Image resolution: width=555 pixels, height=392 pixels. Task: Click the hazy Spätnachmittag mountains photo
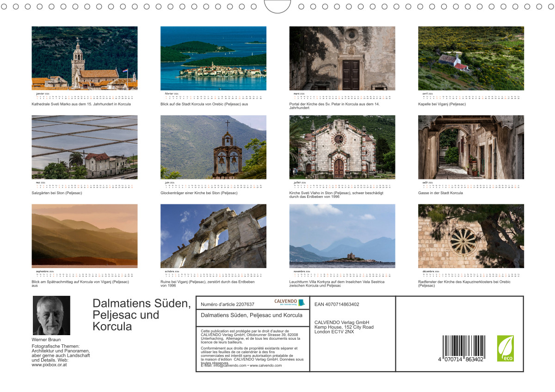tap(84, 236)
